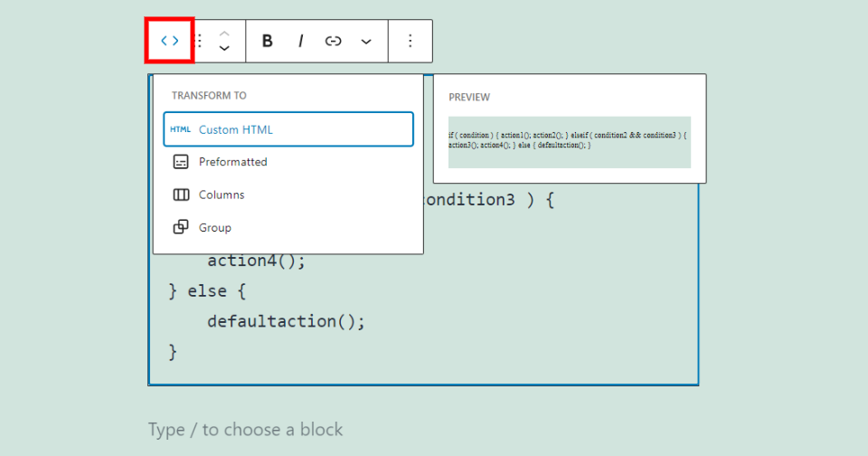Expand the more formatting options chevron
This screenshot has height=456, width=868.
(366, 41)
